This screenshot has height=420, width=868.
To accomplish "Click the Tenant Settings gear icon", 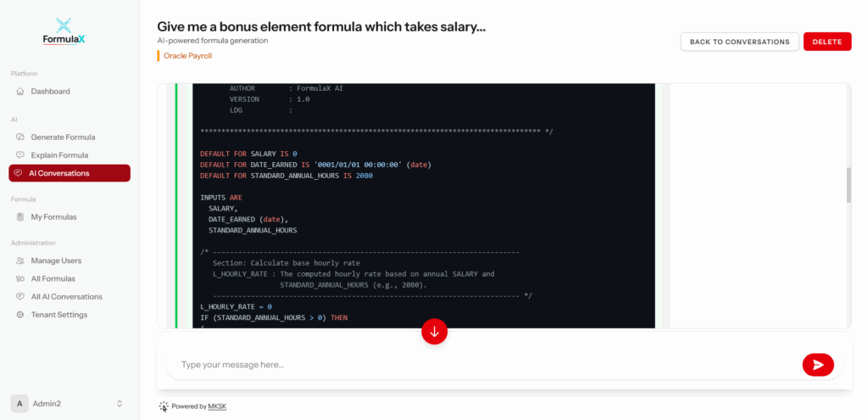I will [x=20, y=315].
